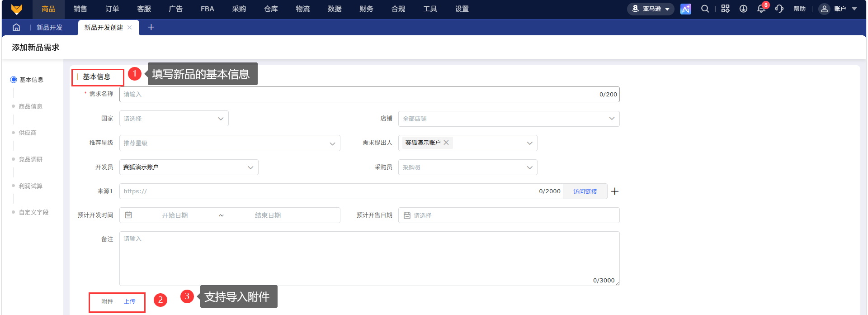The image size is (868, 315).
Task: Remove 赛狐演示账户 tag from 需求提出人
Action: pos(446,143)
